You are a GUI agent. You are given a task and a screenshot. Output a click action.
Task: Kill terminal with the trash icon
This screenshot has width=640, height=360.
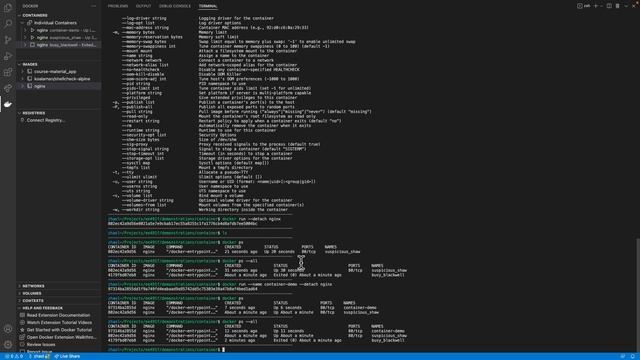pos(618,6)
